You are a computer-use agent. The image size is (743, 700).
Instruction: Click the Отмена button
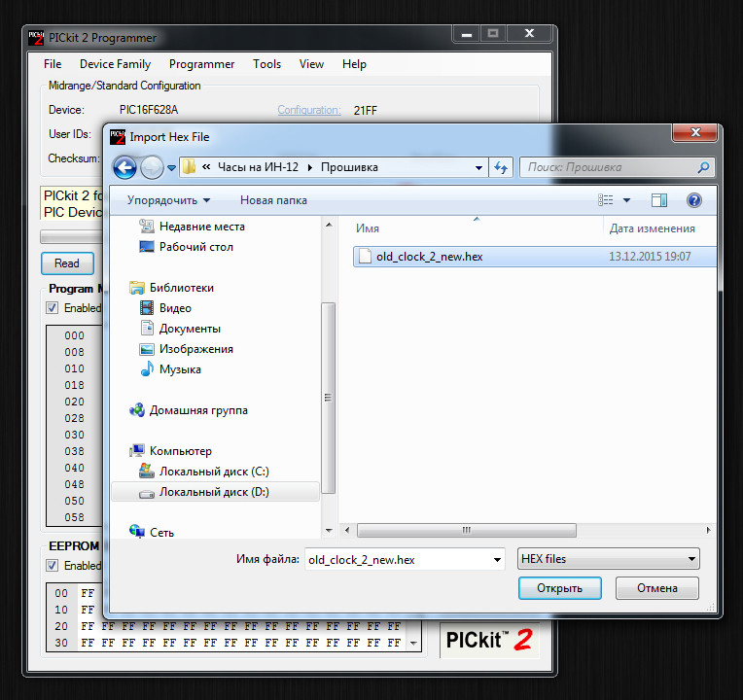point(657,588)
